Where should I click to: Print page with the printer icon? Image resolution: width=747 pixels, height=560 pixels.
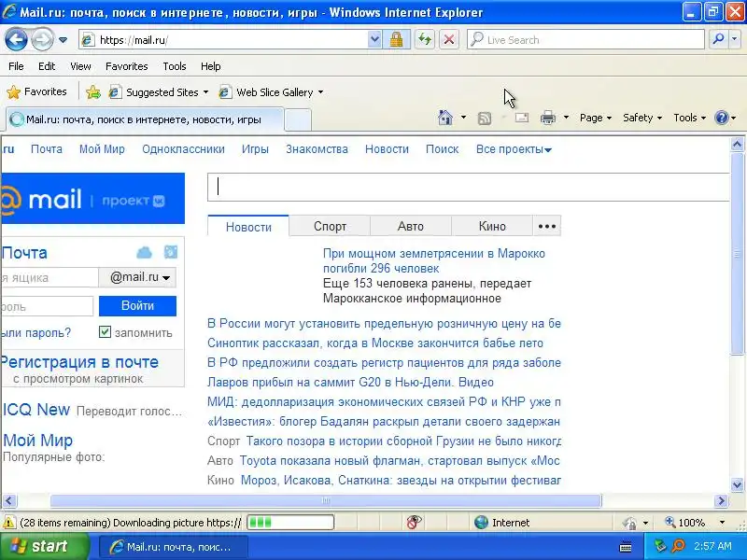(x=548, y=118)
